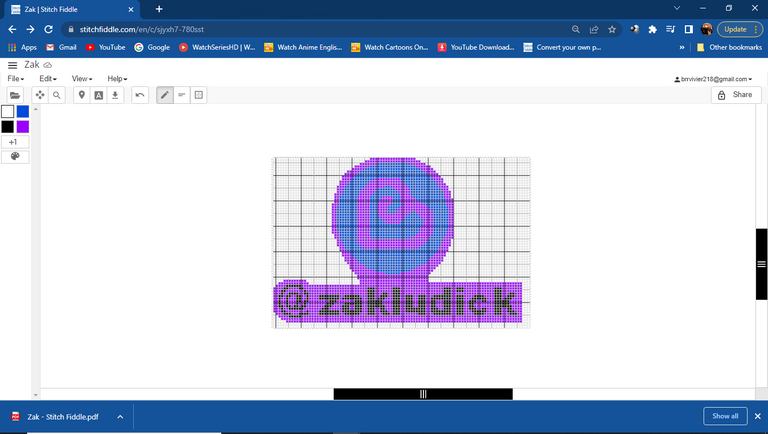
Task: Open the Other bookmarks folder
Action: (x=729, y=48)
